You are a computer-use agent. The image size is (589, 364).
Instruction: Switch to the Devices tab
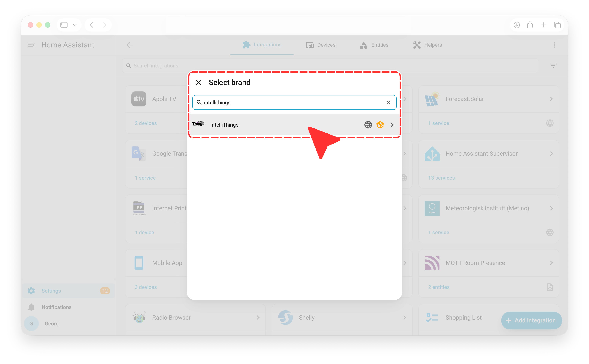321,45
